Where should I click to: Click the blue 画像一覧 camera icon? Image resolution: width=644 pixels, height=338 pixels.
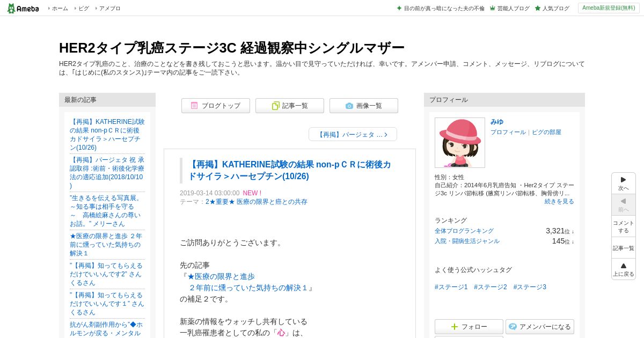[349, 106]
